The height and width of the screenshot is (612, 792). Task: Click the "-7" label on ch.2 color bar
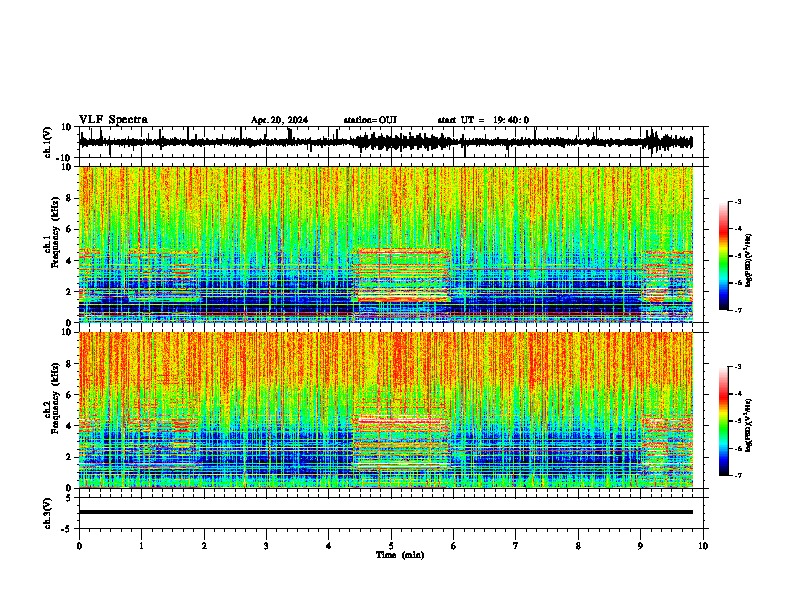point(737,475)
